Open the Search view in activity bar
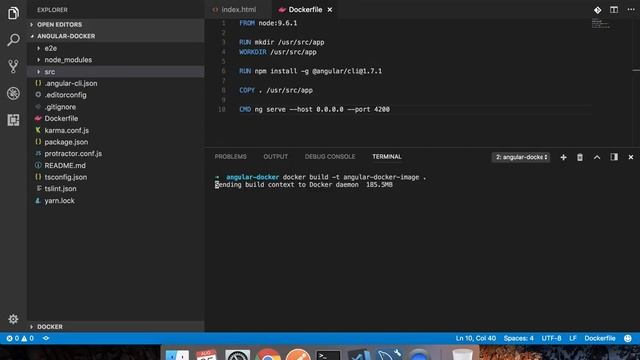Screen dimensions: 640x360 13,40
